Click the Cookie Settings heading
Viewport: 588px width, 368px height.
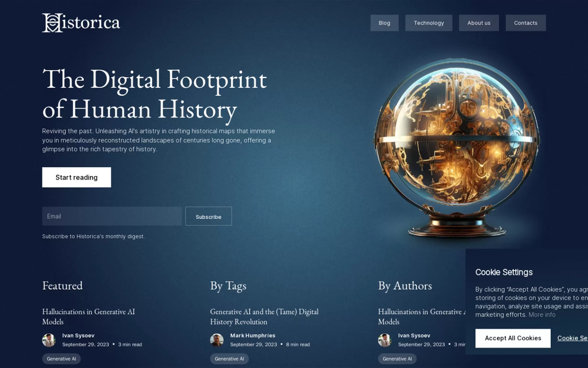point(504,272)
